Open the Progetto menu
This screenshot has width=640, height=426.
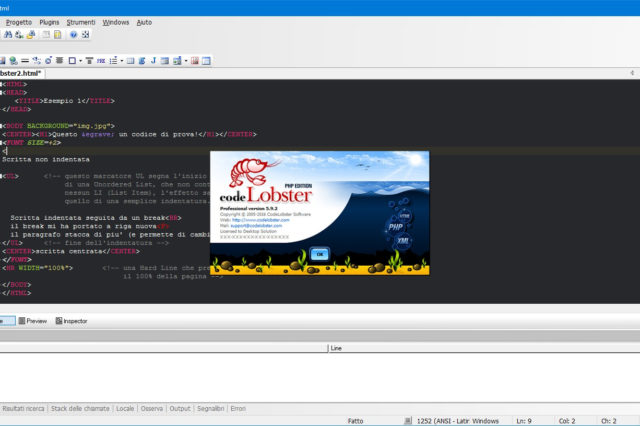click(19, 21)
